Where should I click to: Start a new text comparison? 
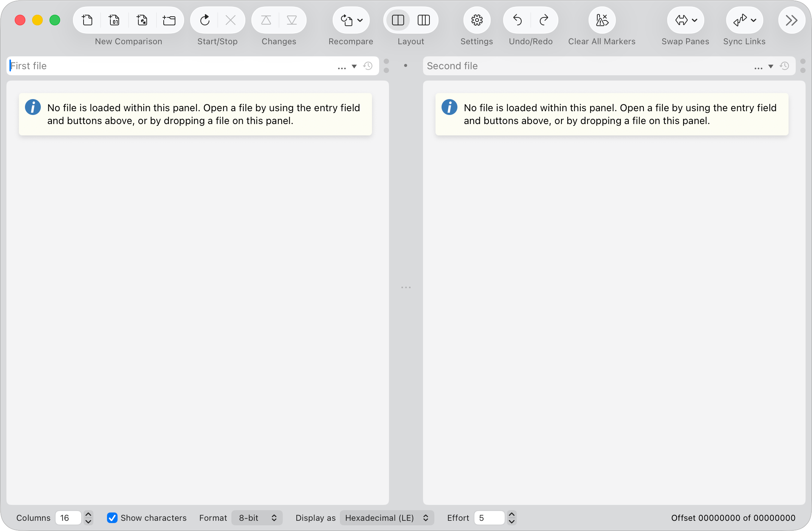(87, 20)
